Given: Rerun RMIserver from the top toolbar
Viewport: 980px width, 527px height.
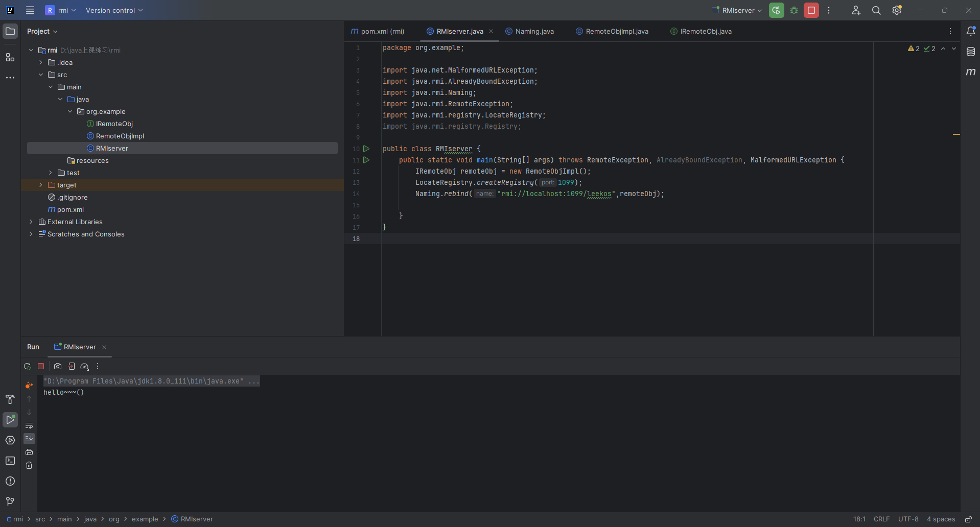Looking at the screenshot, I should pos(776,10).
